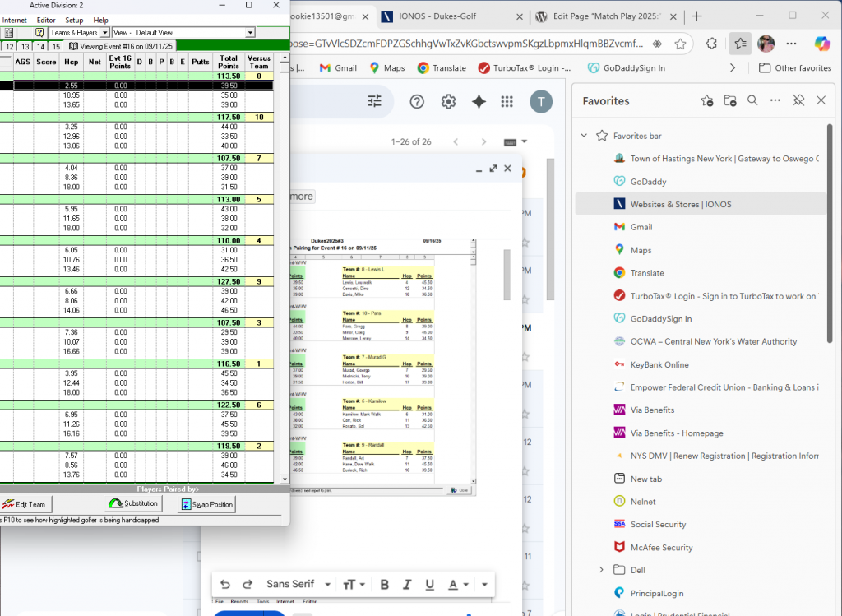Open the Sans Serif font dropdown
Screen dimensions: 842x616
[x=298, y=585]
